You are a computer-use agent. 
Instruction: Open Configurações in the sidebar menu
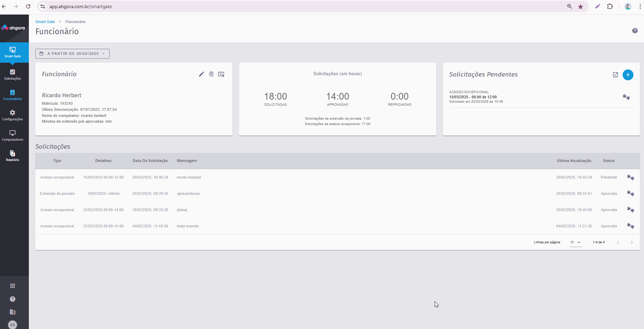point(13,115)
